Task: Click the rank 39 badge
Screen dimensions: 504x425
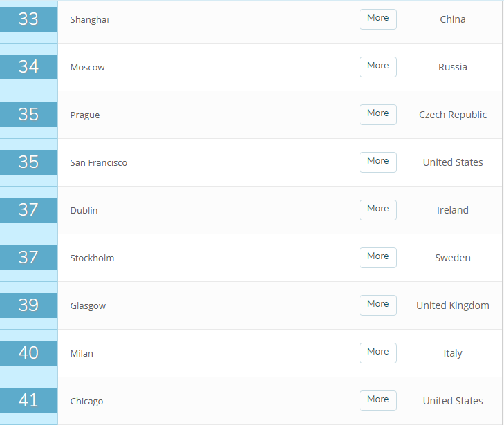Action: [x=28, y=305]
